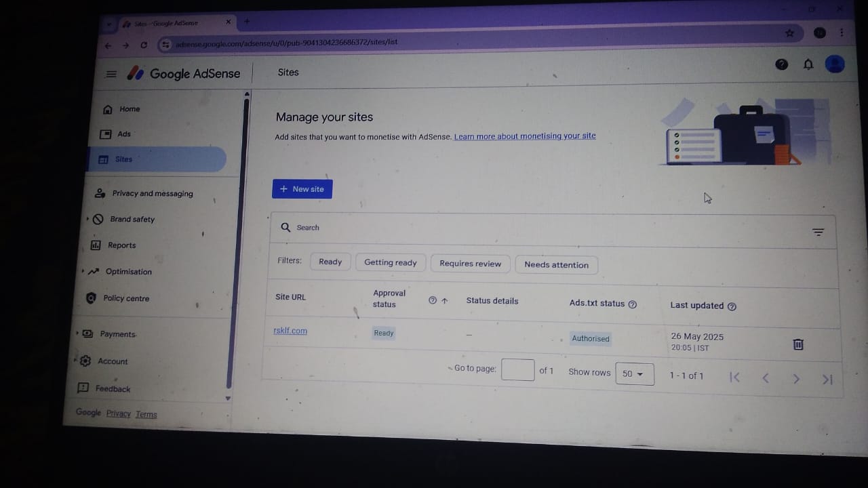Sort by Approval status arrow
Viewport: 868px width, 488px height.
click(x=445, y=300)
